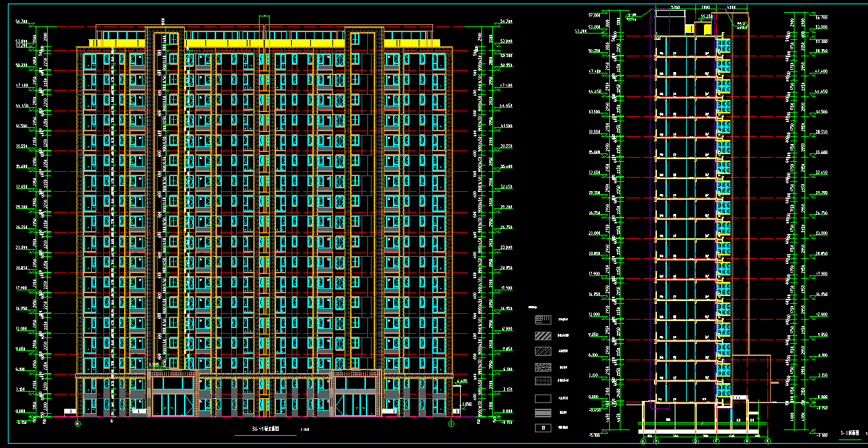868x448 pixels.
Task: Click the front elevation drawing title
Action: click(265, 429)
